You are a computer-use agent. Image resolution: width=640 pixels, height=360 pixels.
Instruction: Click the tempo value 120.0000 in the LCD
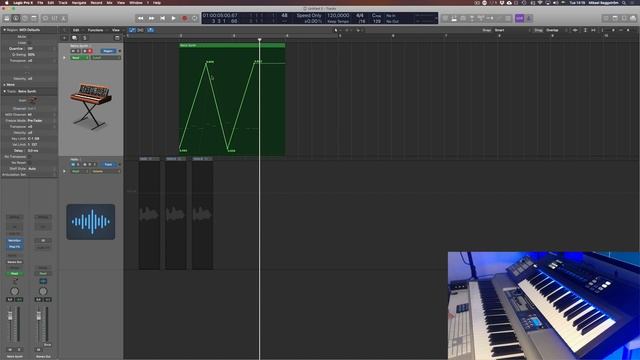point(338,16)
